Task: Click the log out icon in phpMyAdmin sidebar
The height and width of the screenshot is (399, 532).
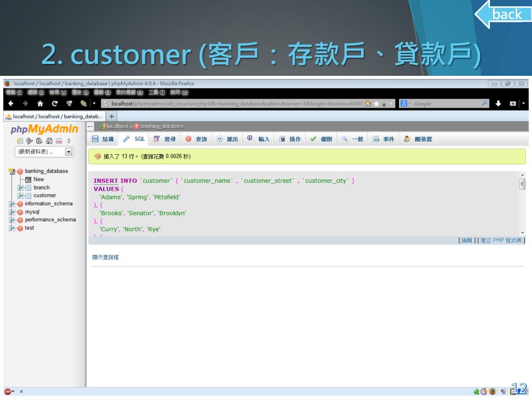Action: coord(30,141)
